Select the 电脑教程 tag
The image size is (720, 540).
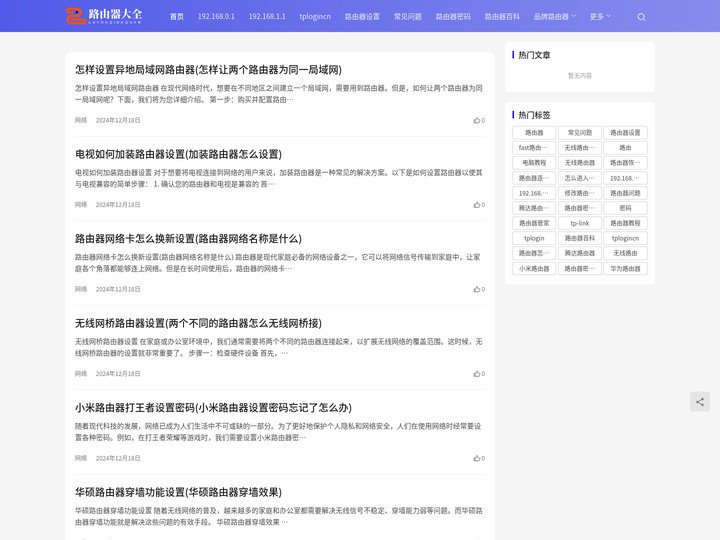pos(534,163)
